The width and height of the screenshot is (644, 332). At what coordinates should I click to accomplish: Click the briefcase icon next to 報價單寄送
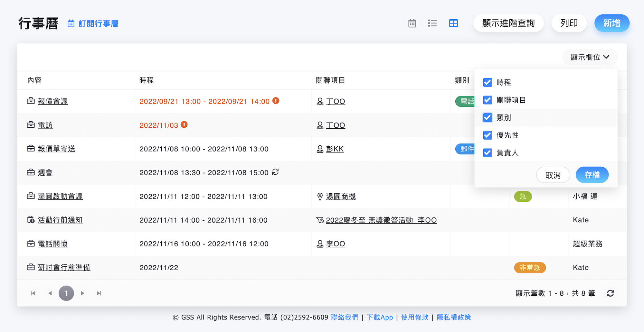coord(31,148)
